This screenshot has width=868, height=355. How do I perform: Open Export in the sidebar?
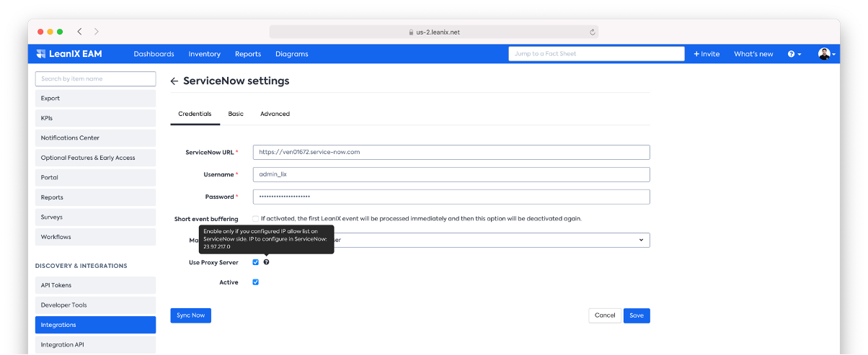click(96, 98)
